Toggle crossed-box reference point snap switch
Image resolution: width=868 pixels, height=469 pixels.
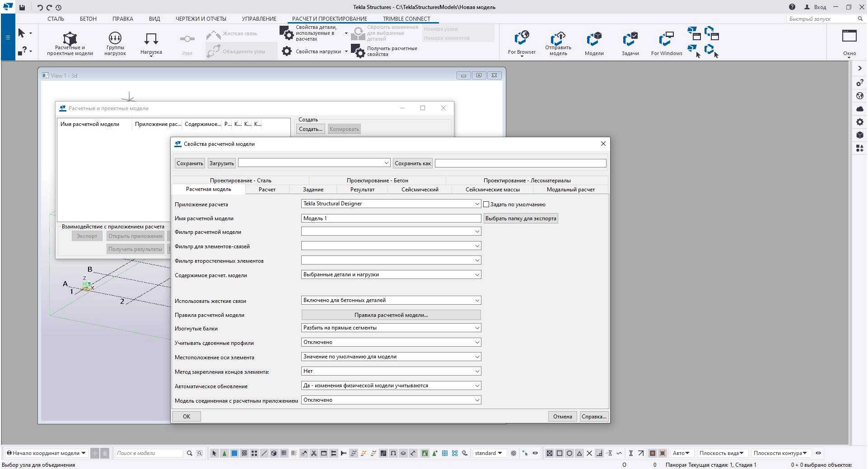pyautogui.click(x=550, y=453)
